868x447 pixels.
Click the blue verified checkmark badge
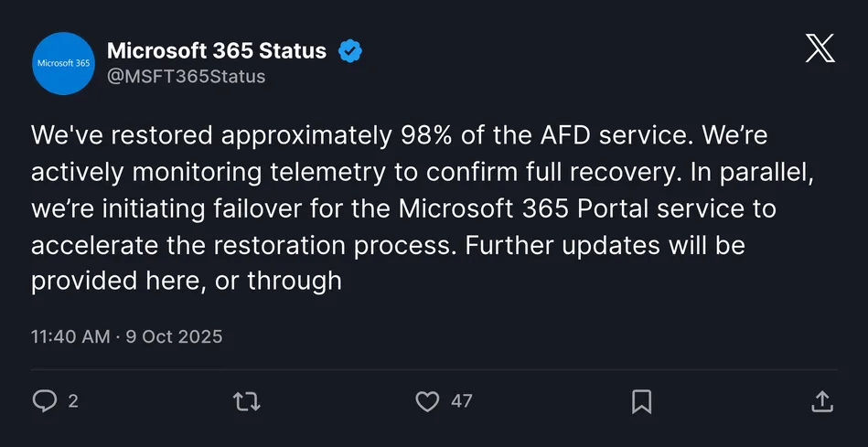tap(350, 51)
